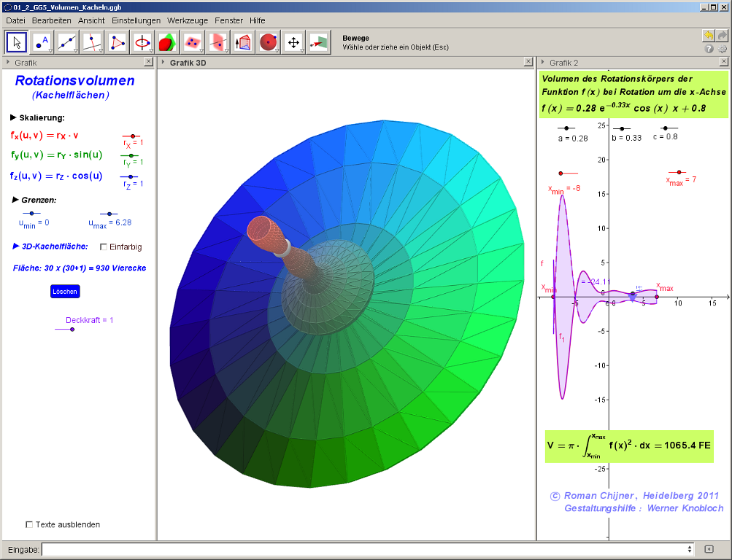Expand the Grafik 2 panel style bar
Viewport: 732px width, 560px height.
click(542, 63)
